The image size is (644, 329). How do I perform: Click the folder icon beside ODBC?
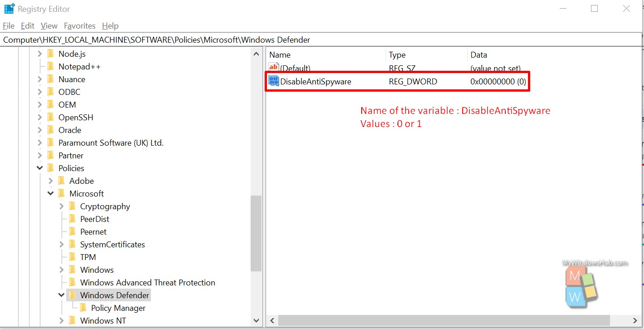(x=50, y=92)
